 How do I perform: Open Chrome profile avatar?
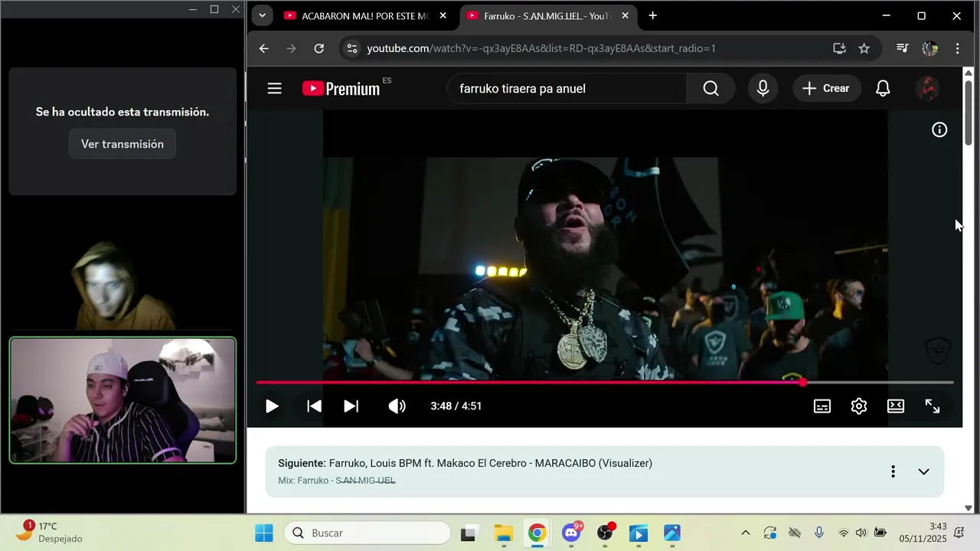[929, 48]
